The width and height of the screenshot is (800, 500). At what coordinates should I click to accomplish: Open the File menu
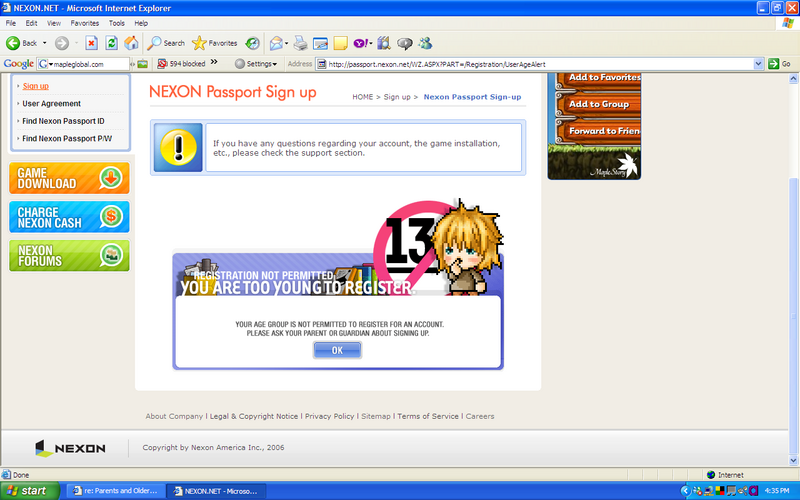[11, 23]
